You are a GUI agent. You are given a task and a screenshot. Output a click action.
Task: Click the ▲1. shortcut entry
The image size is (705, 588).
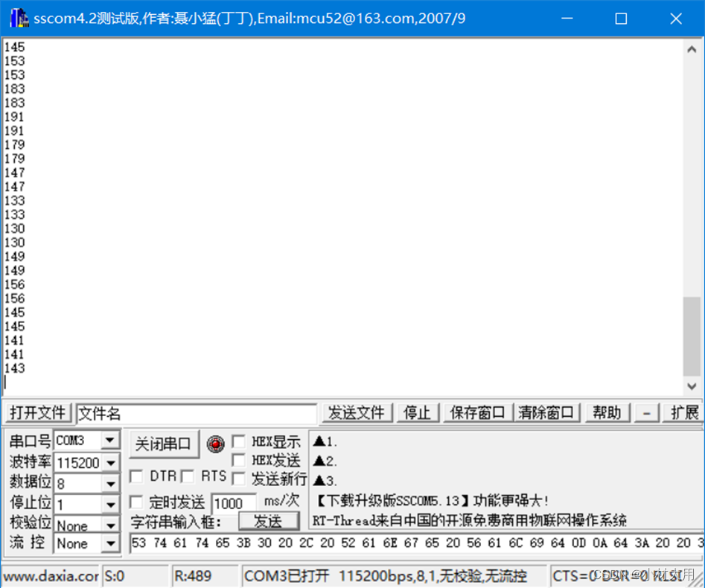(x=325, y=441)
